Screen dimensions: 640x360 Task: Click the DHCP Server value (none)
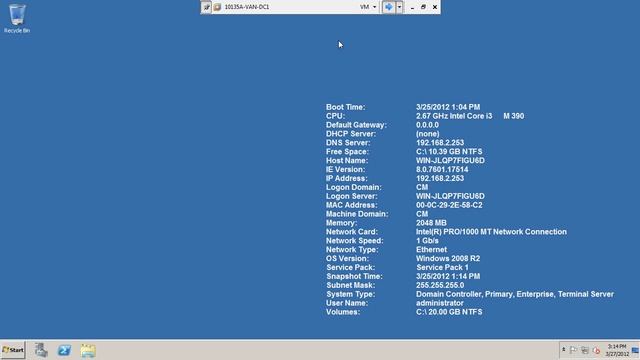tap(427, 134)
